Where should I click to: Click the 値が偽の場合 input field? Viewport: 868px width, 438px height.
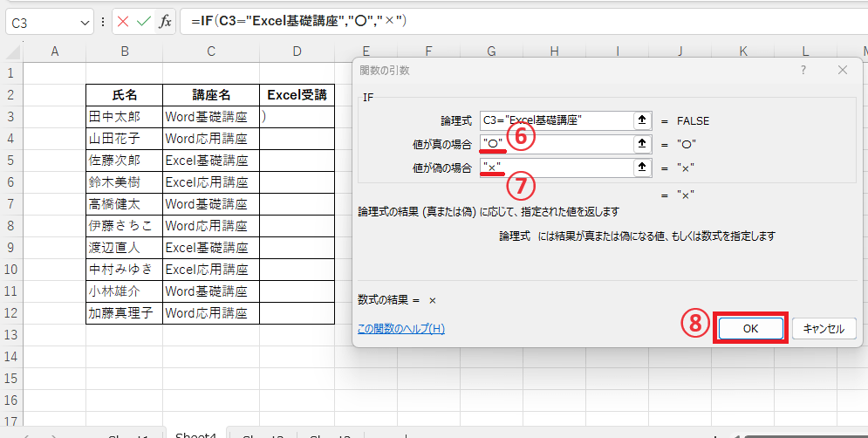(557, 168)
